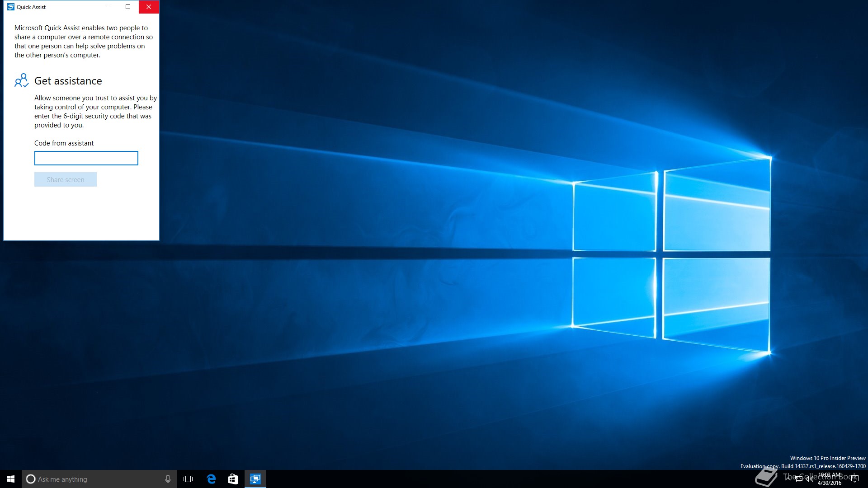This screenshot has width=868, height=488.
Task: Click the Get assistance people icon
Action: 21,80
